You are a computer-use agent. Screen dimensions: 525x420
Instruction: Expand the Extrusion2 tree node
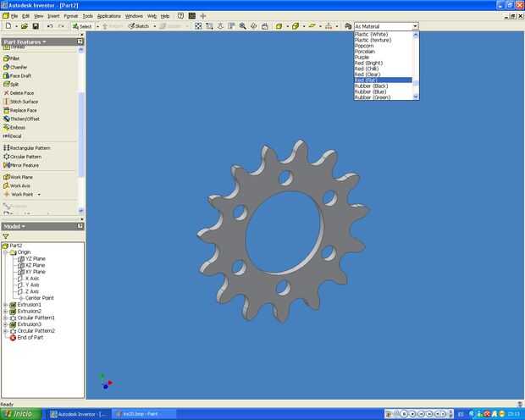(5, 312)
